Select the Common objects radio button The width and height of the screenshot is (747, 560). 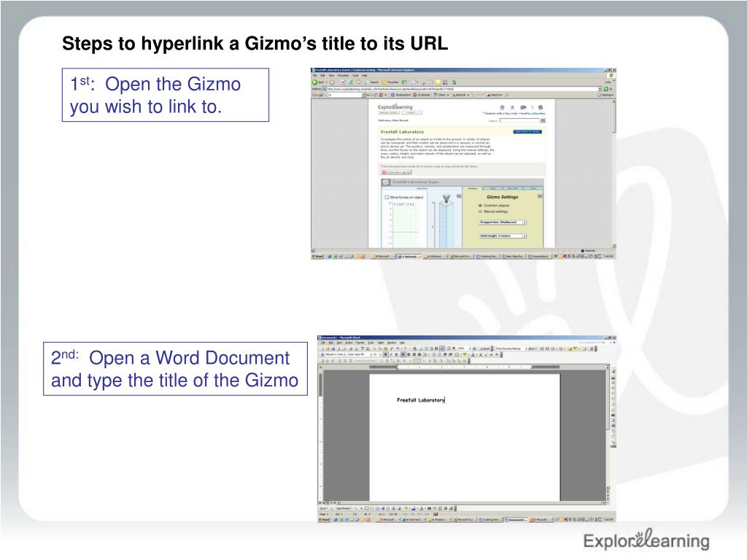[x=480, y=205]
